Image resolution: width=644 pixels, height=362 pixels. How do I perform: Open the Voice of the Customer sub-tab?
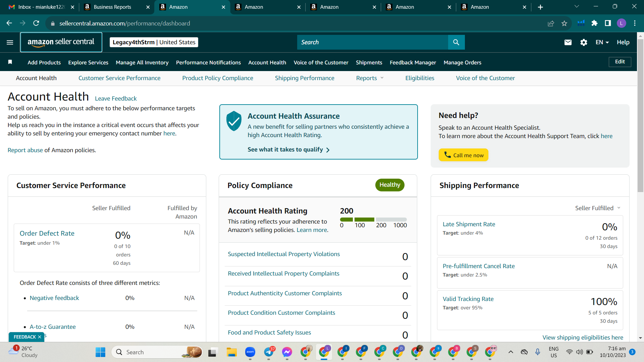[485, 78]
